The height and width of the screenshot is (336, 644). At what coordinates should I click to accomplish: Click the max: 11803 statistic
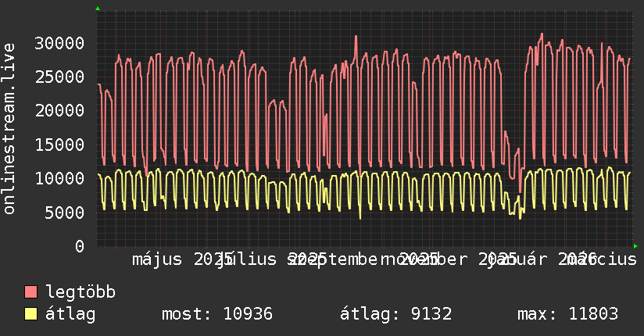567,314
